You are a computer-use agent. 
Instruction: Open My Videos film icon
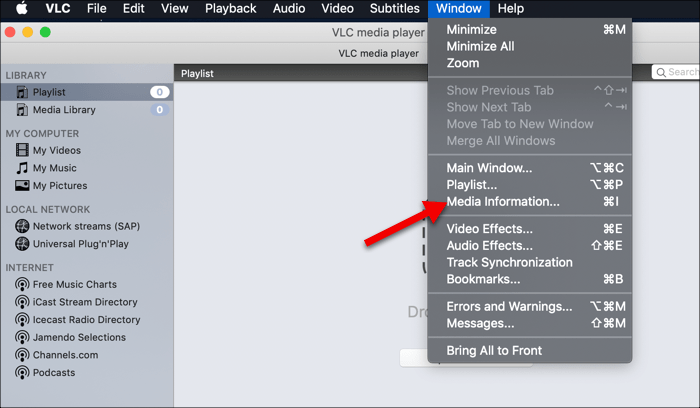point(22,151)
